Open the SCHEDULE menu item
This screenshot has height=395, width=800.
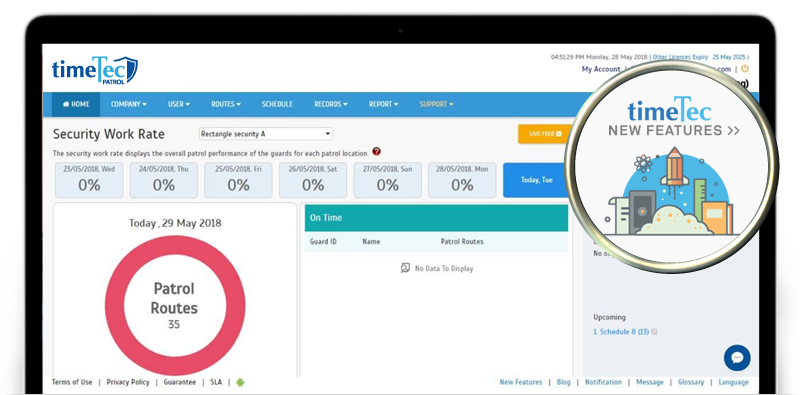pos(277,104)
